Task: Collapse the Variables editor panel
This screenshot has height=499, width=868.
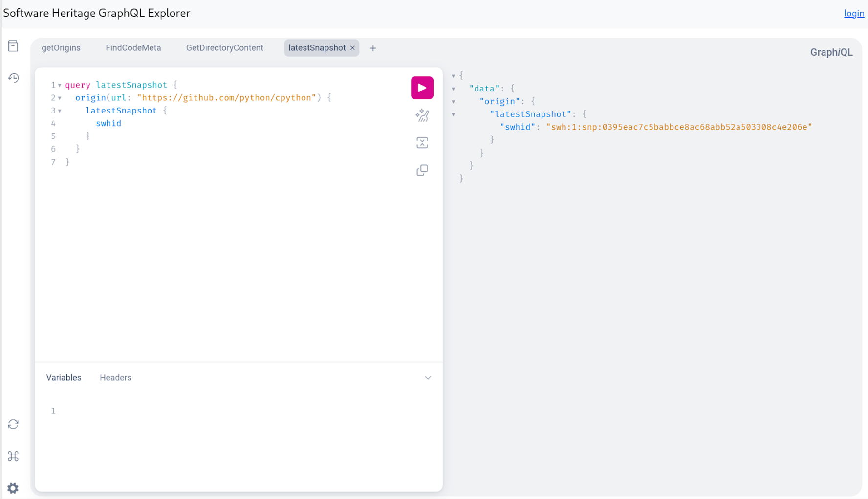Action: click(x=428, y=377)
